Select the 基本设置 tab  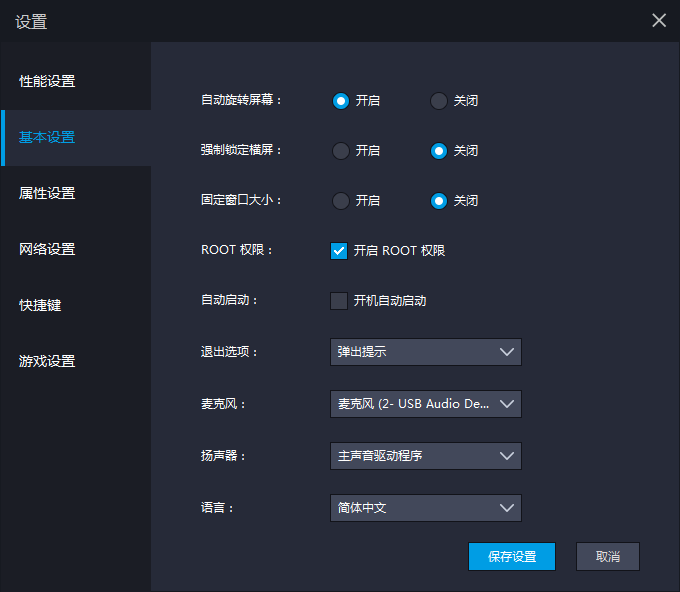47,137
